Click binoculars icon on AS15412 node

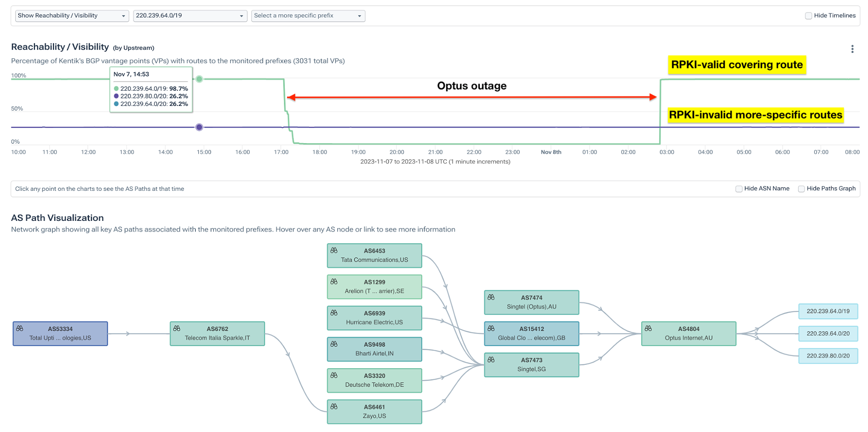point(492,328)
